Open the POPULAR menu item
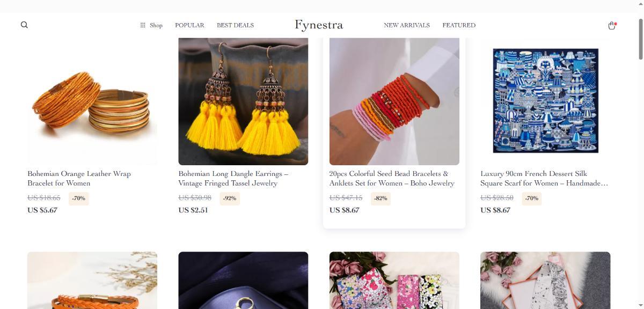This screenshot has width=644, height=309. [189, 25]
